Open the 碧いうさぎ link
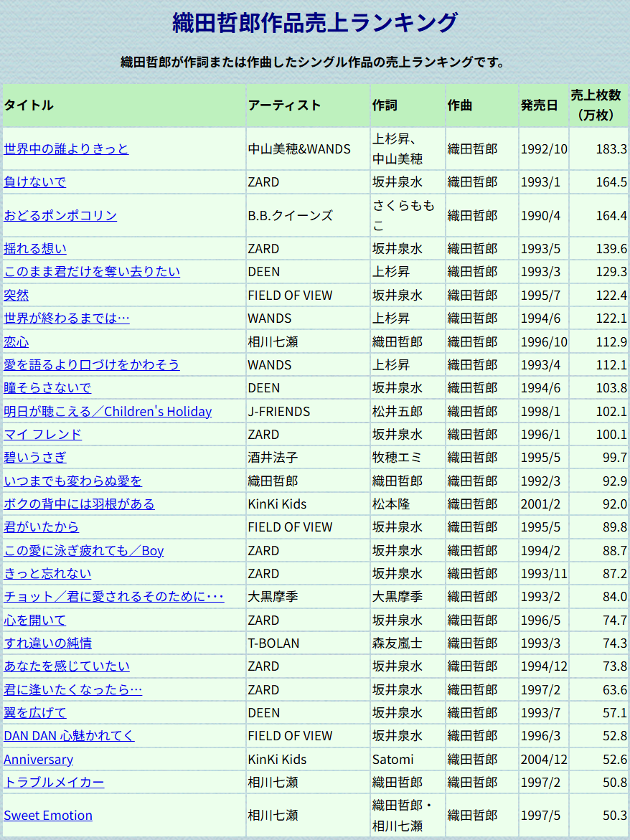This screenshot has height=840, width=630. tap(35, 458)
